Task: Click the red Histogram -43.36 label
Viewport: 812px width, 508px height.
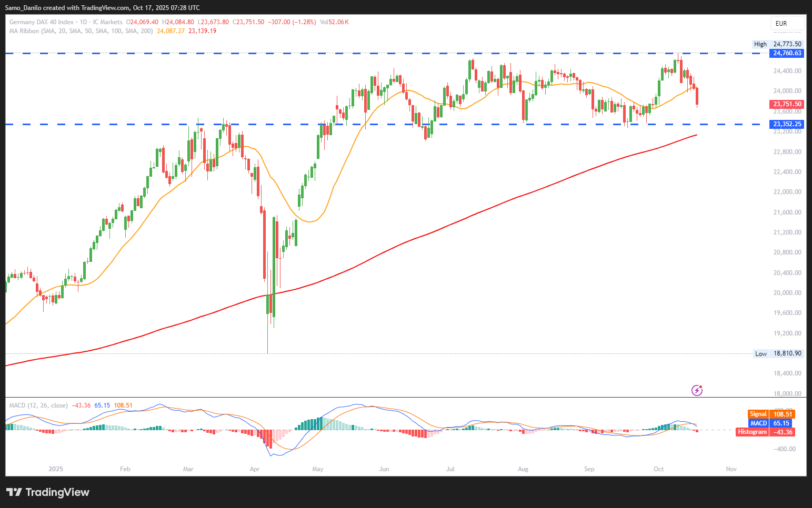Action: (765, 432)
